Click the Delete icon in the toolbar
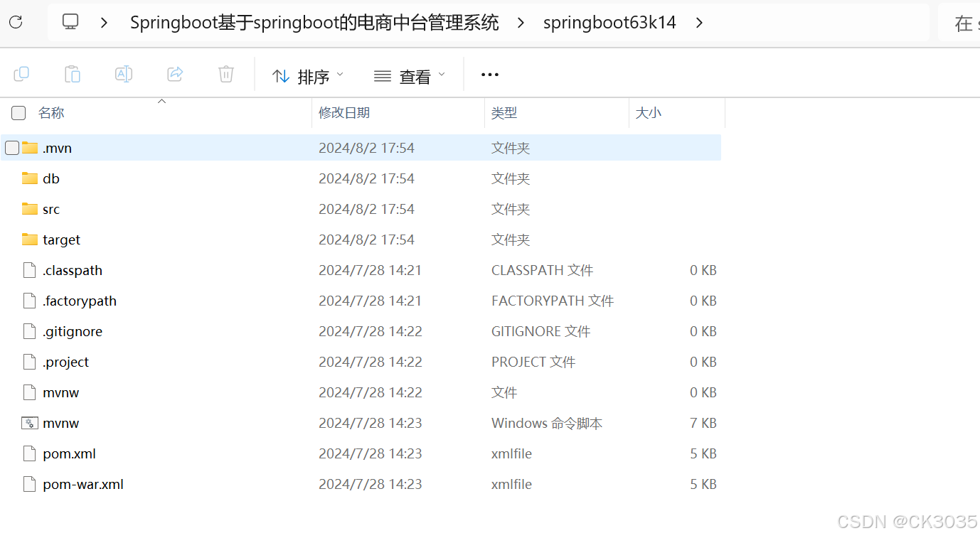Screen dimensions: 980x538 225,74
